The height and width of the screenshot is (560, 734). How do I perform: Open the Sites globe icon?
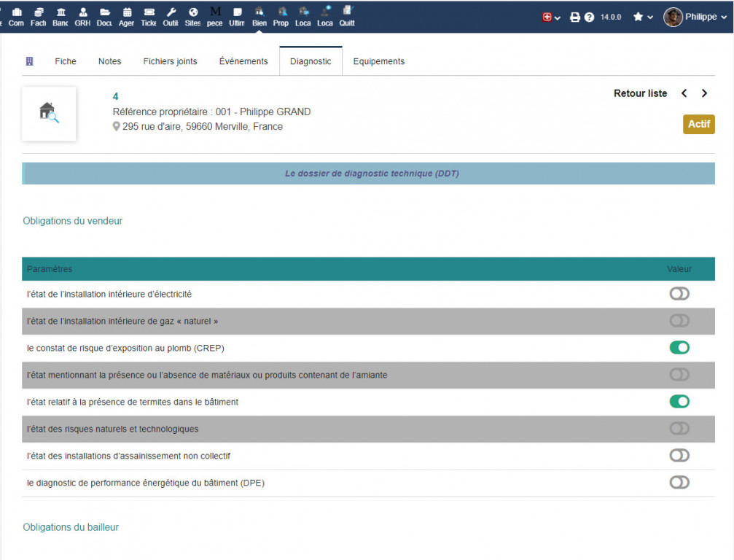click(192, 16)
